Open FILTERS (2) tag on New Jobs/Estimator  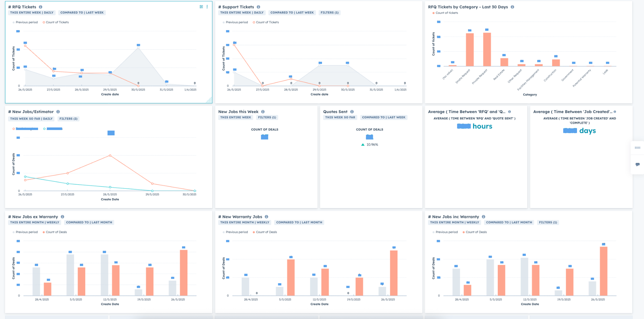[x=68, y=119]
